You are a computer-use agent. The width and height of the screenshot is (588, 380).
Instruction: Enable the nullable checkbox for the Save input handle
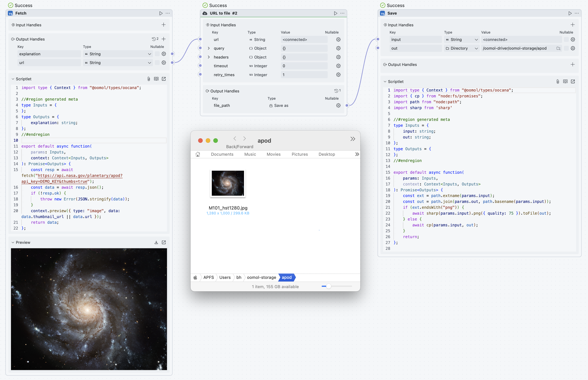pyautogui.click(x=566, y=39)
